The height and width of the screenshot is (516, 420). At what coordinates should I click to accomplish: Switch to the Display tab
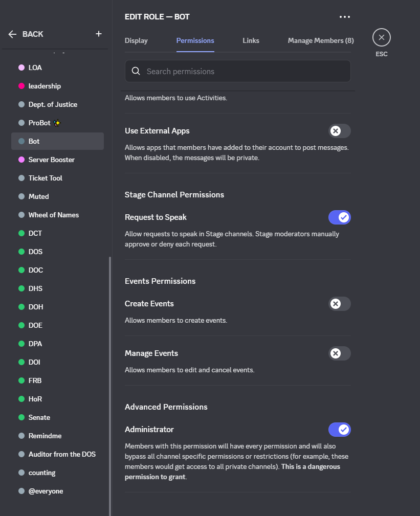coord(136,40)
